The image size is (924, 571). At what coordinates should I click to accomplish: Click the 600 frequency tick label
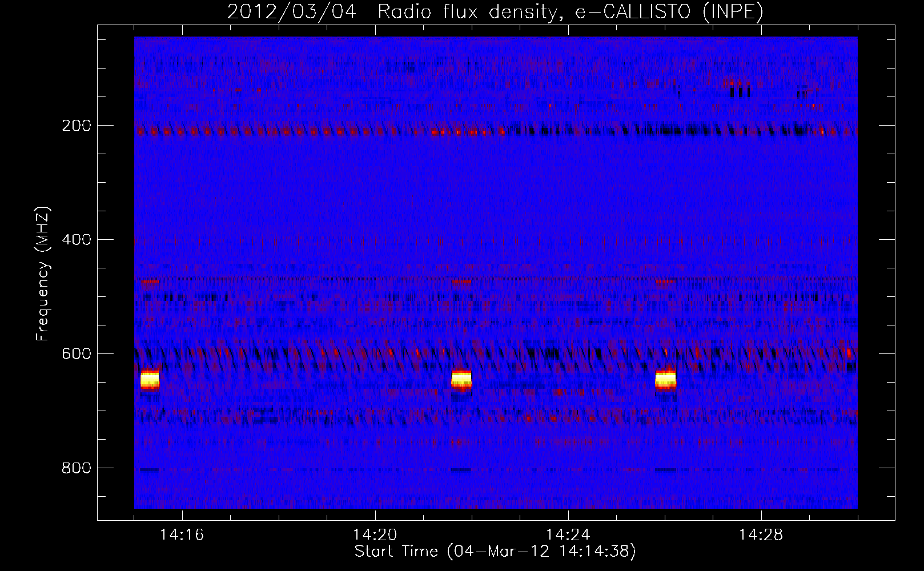point(76,354)
